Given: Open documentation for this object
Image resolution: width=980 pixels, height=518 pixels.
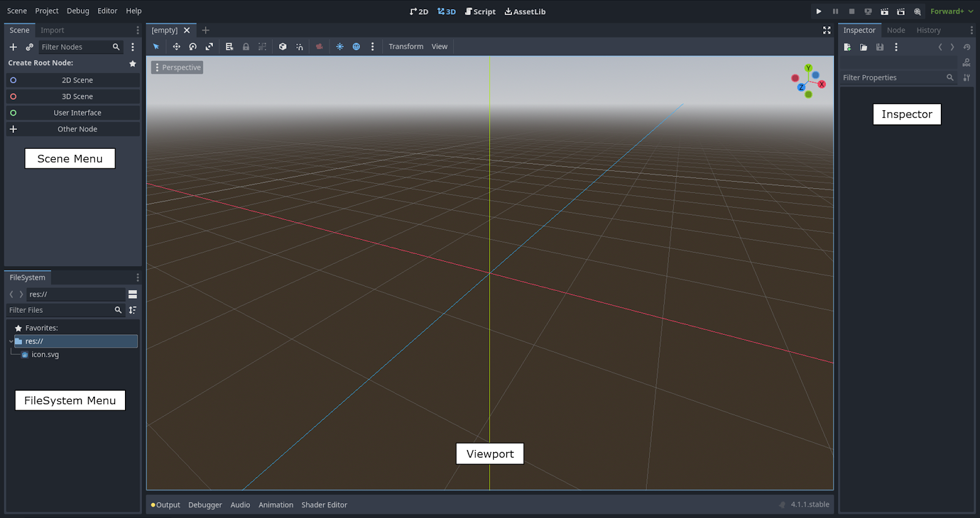Looking at the screenshot, I should tap(967, 62).
